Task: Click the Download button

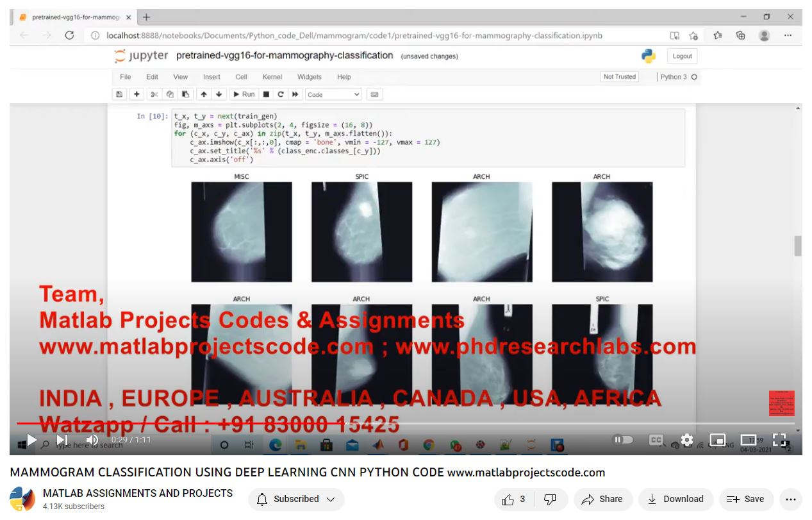Action: click(x=675, y=499)
